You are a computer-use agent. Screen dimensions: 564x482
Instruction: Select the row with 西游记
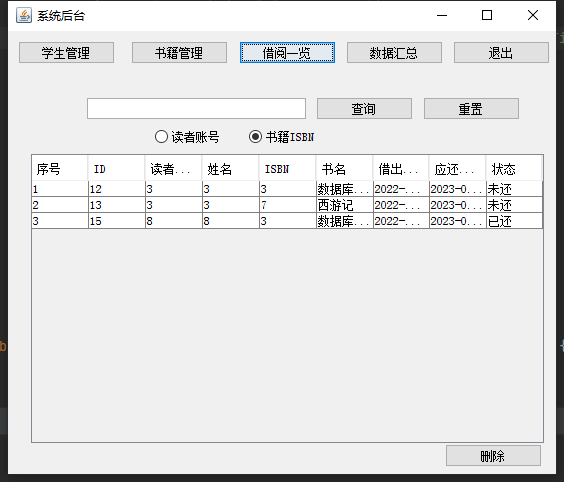click(287, 205)
